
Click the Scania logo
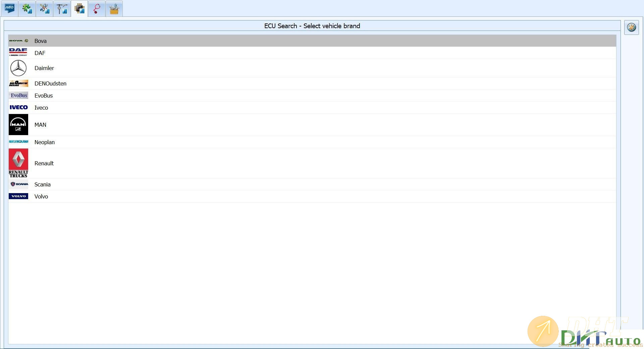point(18,184)
